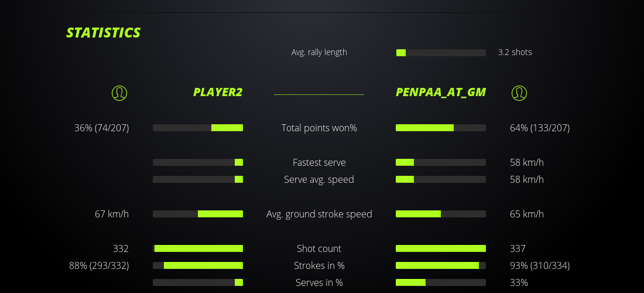This screenshot has width=644, height=293.
Task: Click the Avg. rally length progress bar
Action: (441, 53)
